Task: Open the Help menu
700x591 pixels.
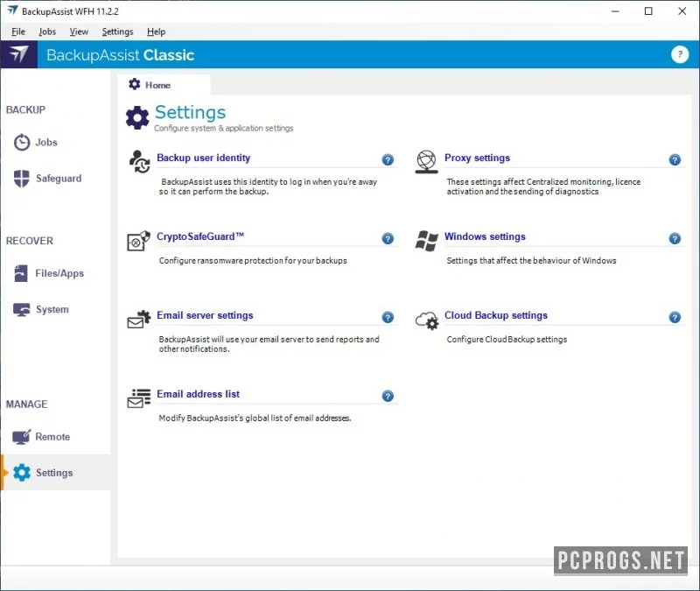Action: 157,32
